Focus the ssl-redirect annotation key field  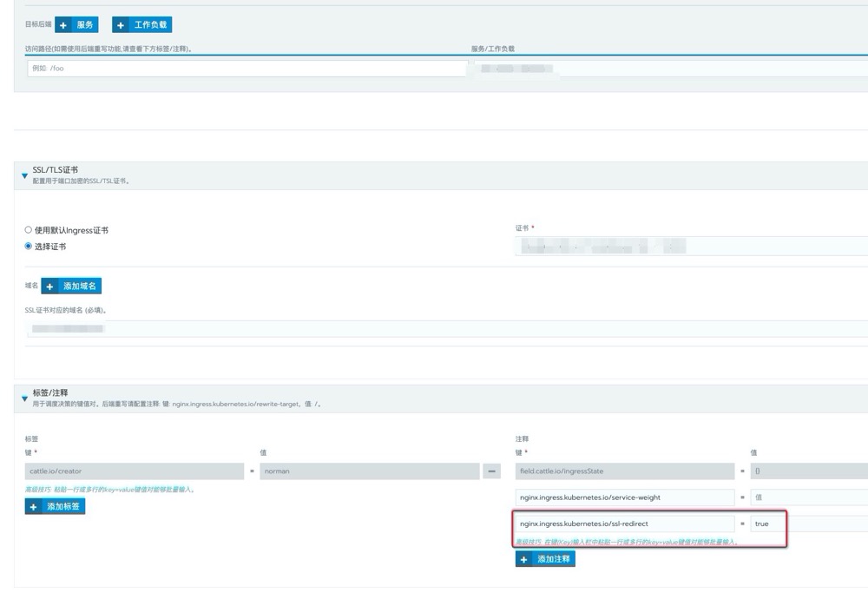pos(624,524)
